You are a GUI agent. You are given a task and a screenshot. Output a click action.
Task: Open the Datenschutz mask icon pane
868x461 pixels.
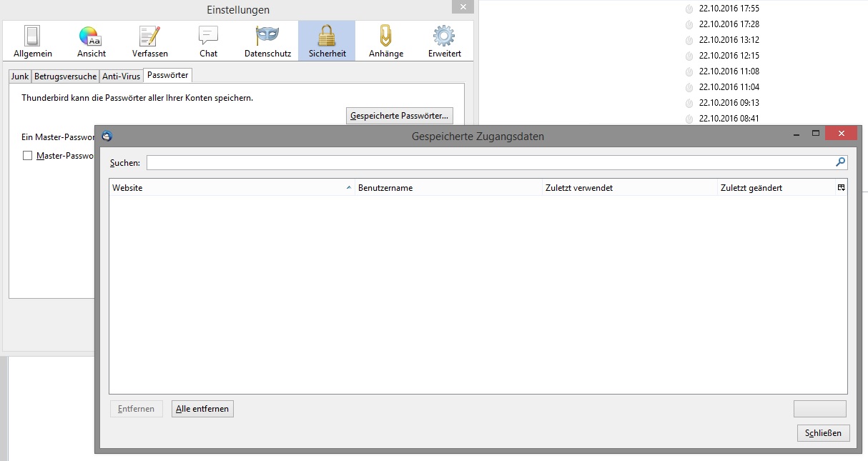[x=267, y=41]
